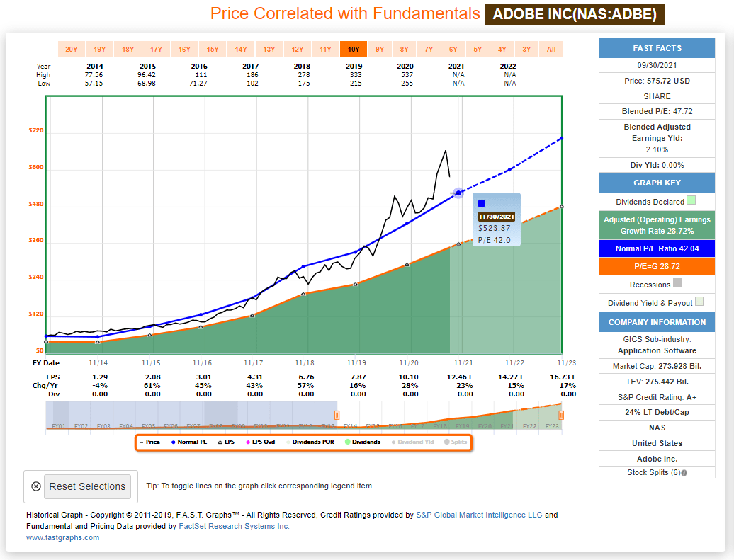Click the "16.73 E" EPS estimate
This screenshot has width=734, height=560.
(x=563, y=377)
